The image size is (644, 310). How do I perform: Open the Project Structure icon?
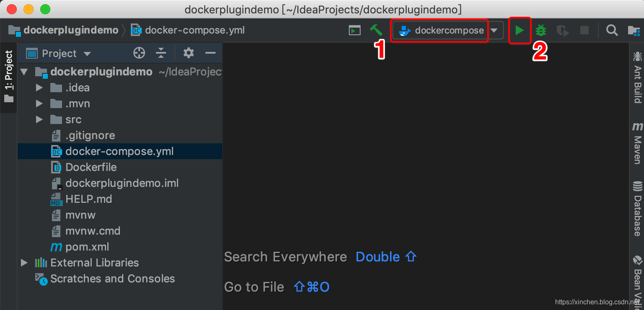point(633,30)
